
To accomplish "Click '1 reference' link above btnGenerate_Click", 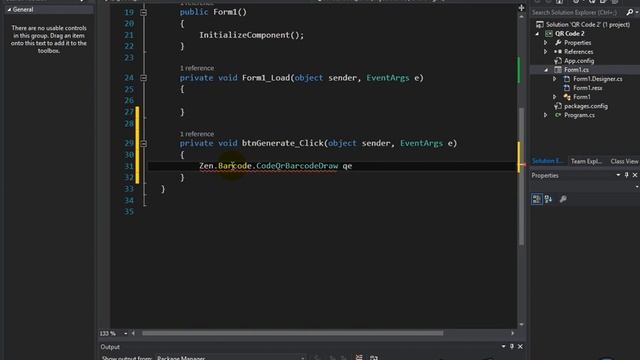I will 197,134.
